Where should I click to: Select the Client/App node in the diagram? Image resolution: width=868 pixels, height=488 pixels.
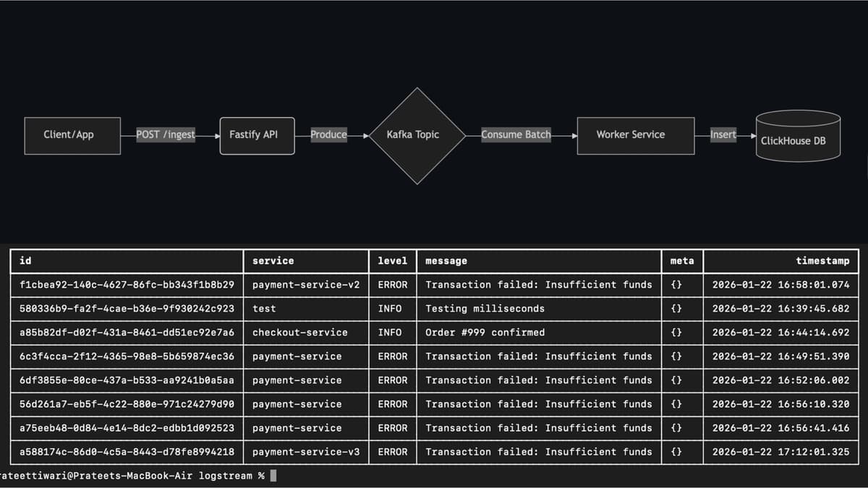72,135
